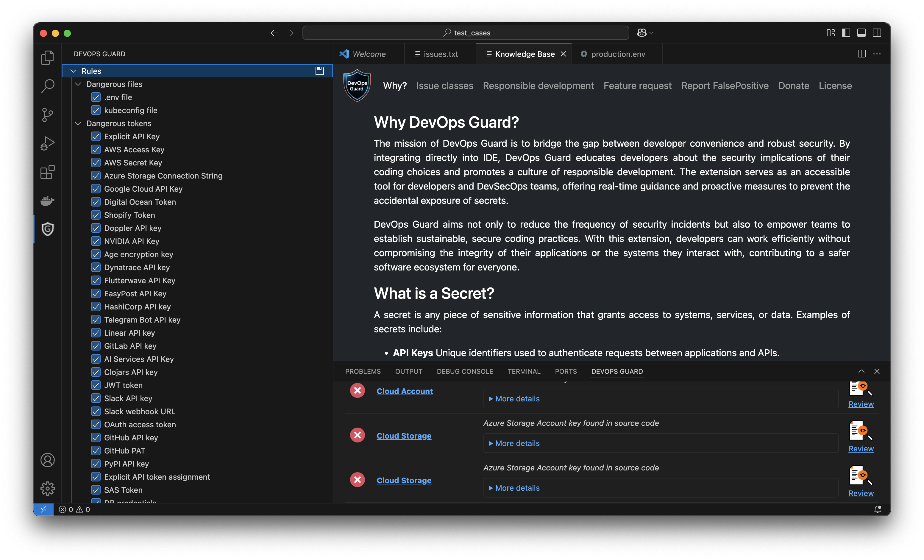The image size is (924, 560).
Task: Open the Extensions view icon
Action: (48, 172)
